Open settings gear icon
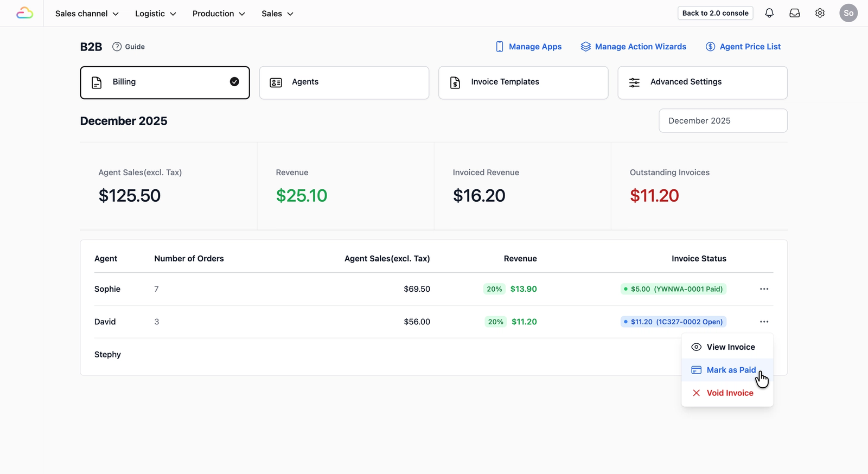 point(820,13)
